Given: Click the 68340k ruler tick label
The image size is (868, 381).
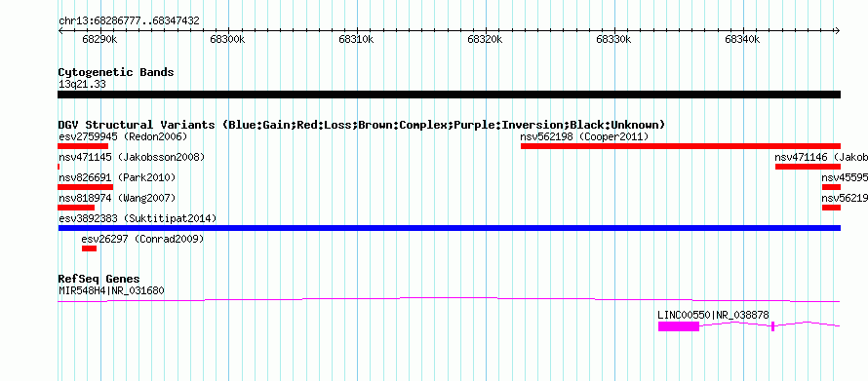Looking at the screenshot, I should (742, 39).
